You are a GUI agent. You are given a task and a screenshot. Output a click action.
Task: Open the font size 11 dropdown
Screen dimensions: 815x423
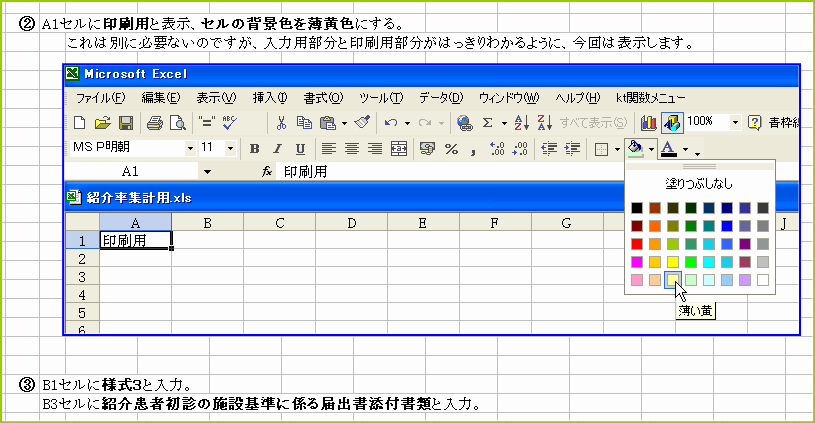[230, 149]
